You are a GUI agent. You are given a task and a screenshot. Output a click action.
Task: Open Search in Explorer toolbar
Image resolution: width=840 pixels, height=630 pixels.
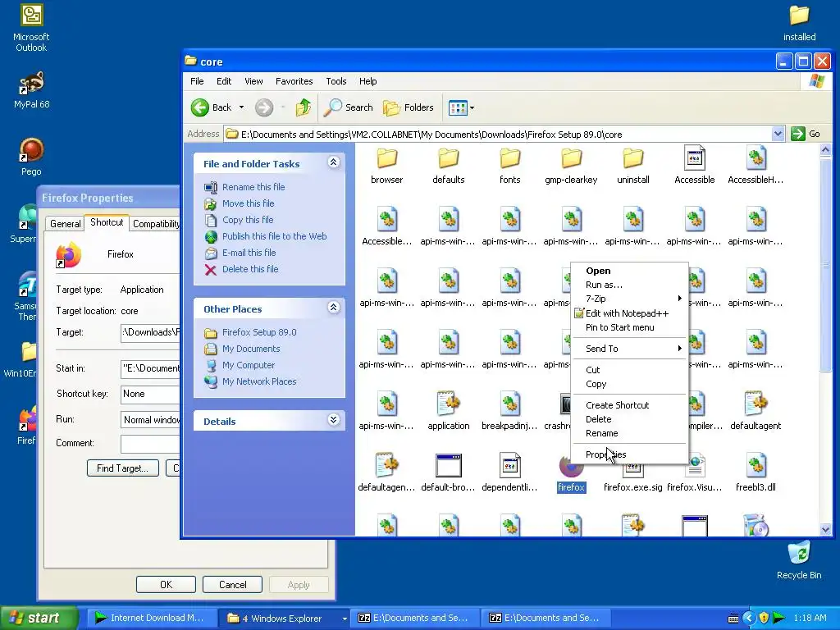pyautogui.click(x=349, y=107)
